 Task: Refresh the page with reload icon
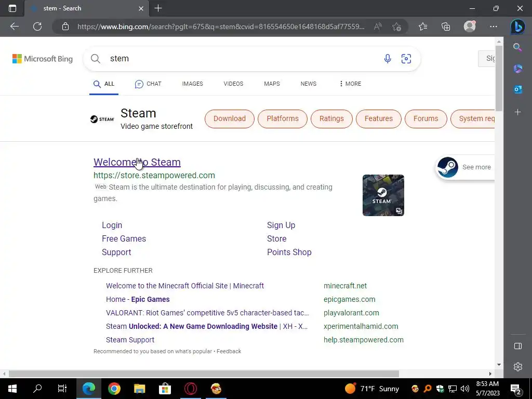coord(37,26)
